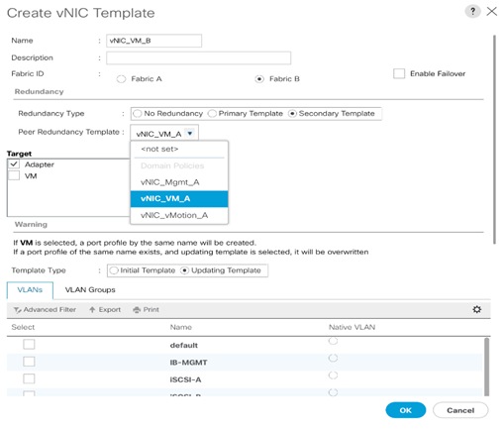Choose Secondary Template redundancy type
The image size is (504, 429).
(292, 114)
